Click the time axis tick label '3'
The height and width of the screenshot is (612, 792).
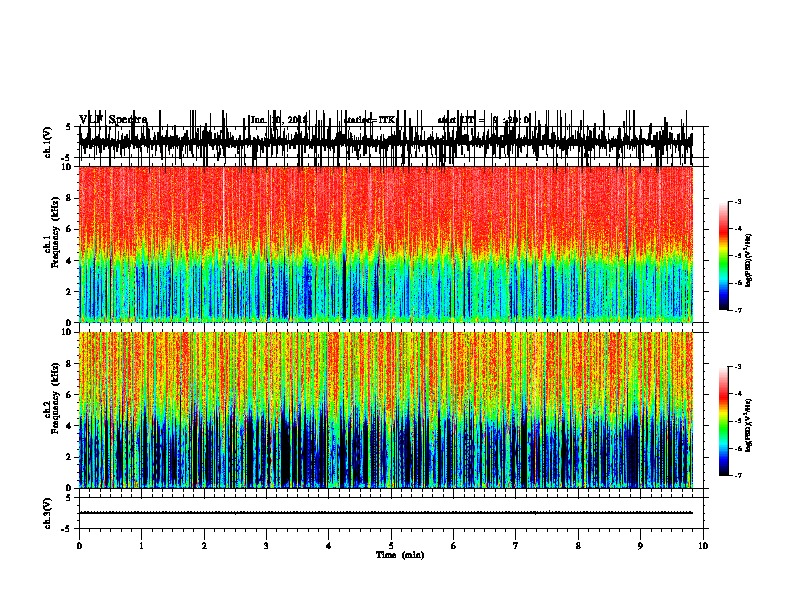click(266, 546)
